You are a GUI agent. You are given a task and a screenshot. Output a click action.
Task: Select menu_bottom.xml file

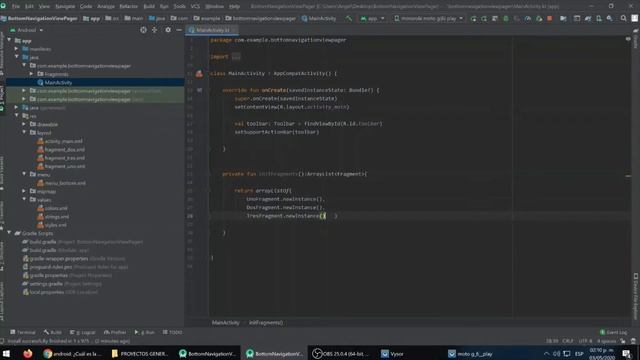(x=65, y=183)
